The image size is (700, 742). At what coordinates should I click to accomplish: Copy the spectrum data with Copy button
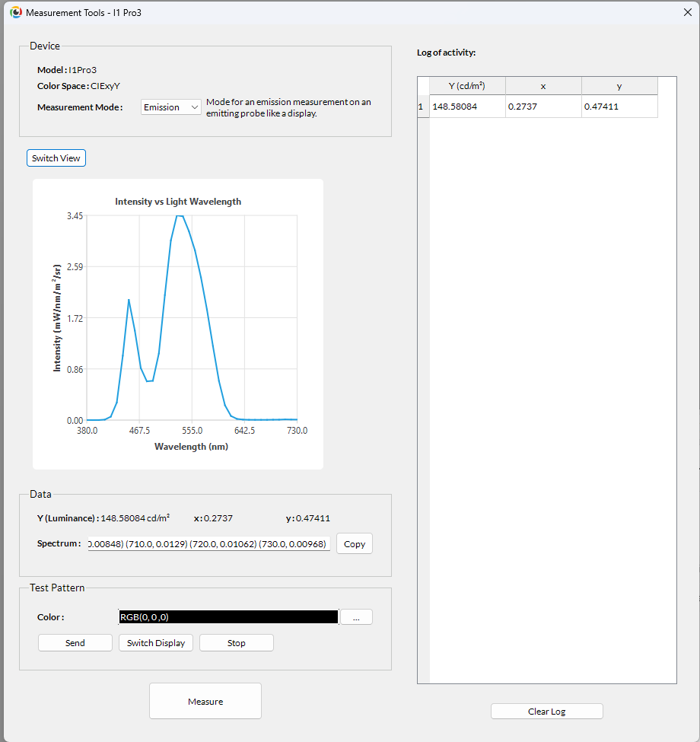[355, 544]
